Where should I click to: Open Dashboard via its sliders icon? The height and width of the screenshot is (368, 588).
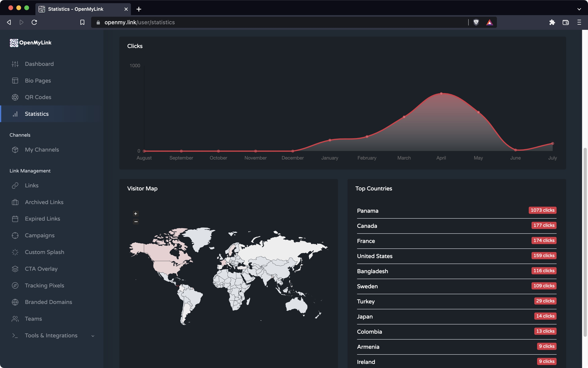click(15, 64)
